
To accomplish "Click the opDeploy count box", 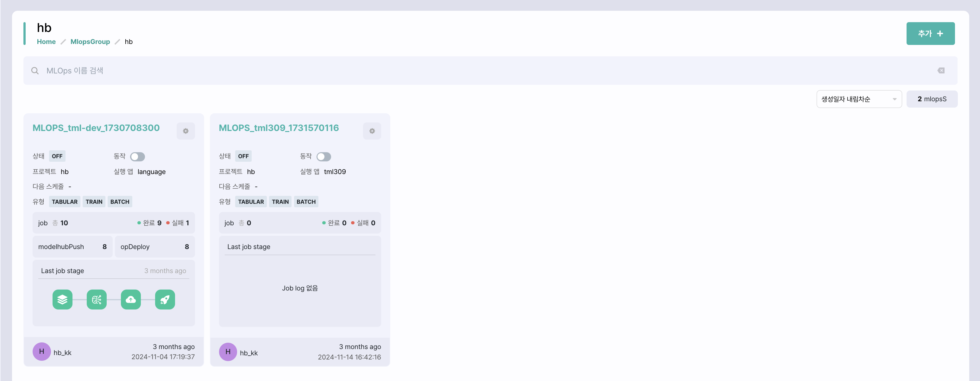I will point(155,247).
